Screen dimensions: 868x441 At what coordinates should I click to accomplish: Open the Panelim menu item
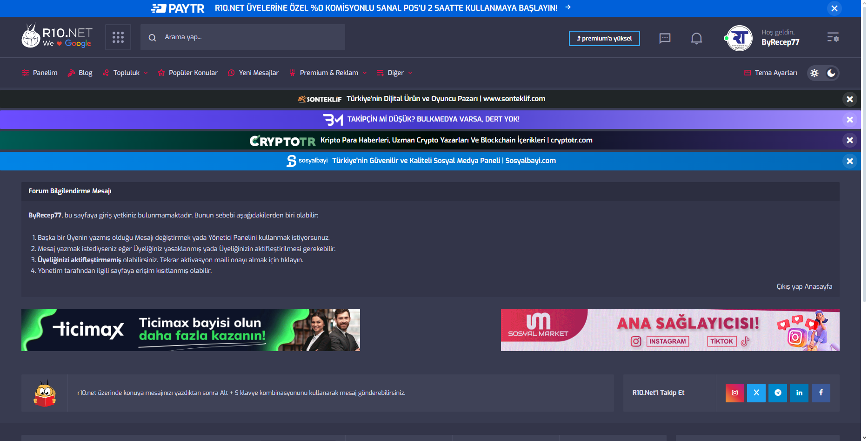pyautogui.click(x=40, y=73)
